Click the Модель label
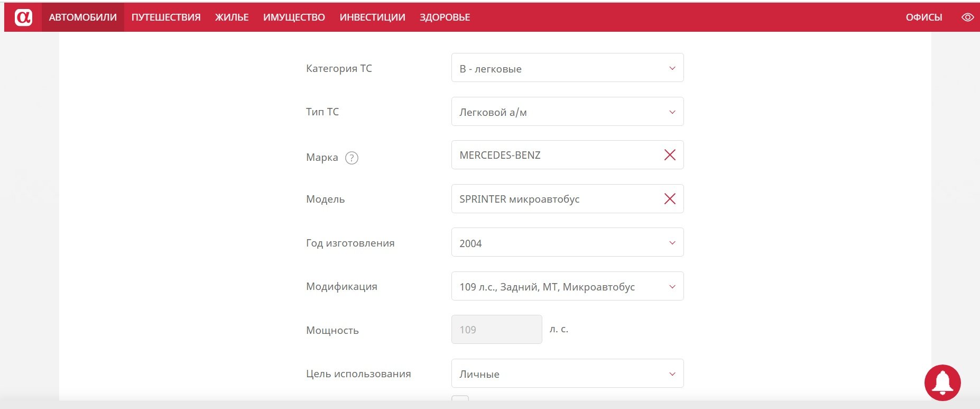 tap(325, 199)
